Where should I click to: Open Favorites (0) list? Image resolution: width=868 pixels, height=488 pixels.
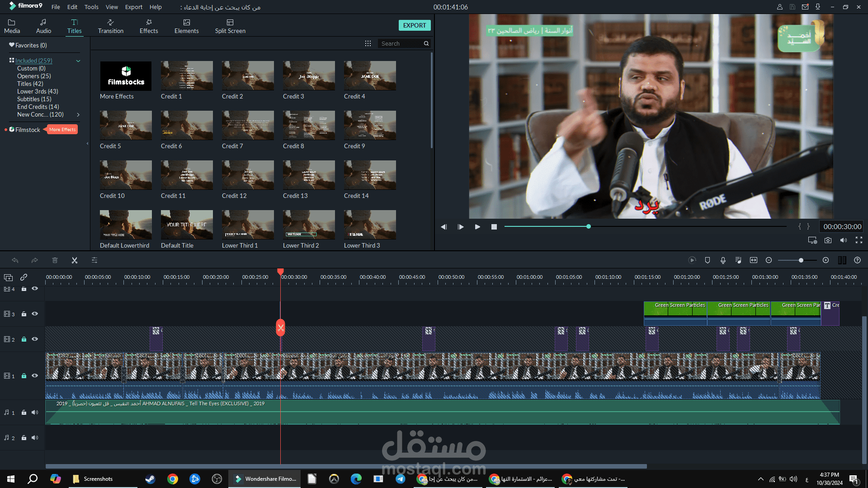click(28, 45)
